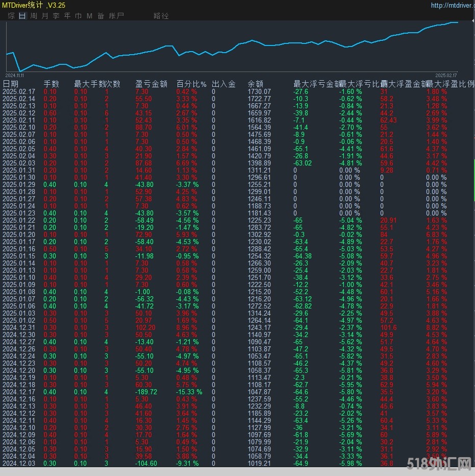Click the 1019.21 balance value
Viewport: 475px width, 476px height.
coord(259,464)
